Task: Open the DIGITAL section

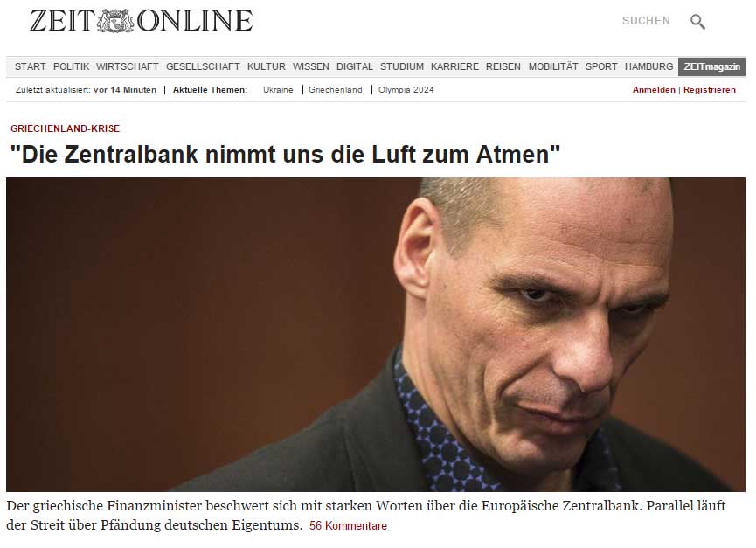Action: click(355, 66)
